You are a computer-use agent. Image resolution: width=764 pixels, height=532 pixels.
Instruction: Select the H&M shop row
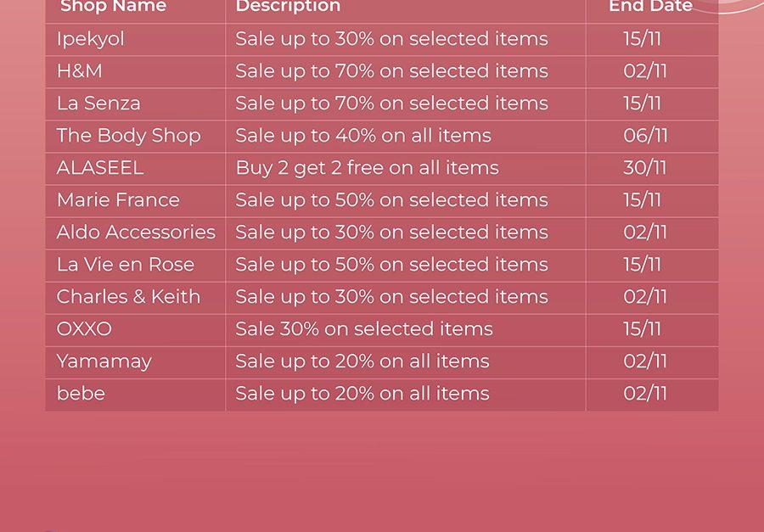381,71
